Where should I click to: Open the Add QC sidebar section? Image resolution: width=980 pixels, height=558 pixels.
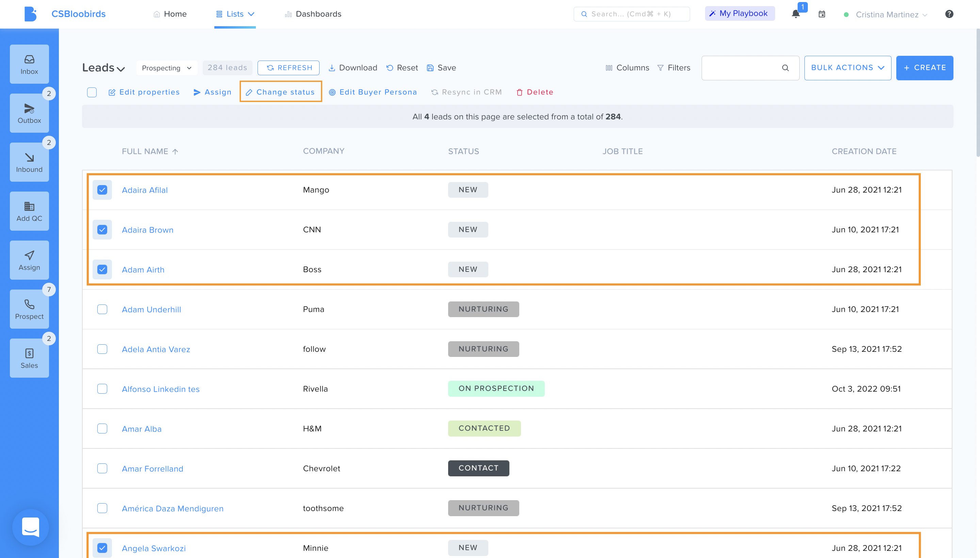(29, 212)
